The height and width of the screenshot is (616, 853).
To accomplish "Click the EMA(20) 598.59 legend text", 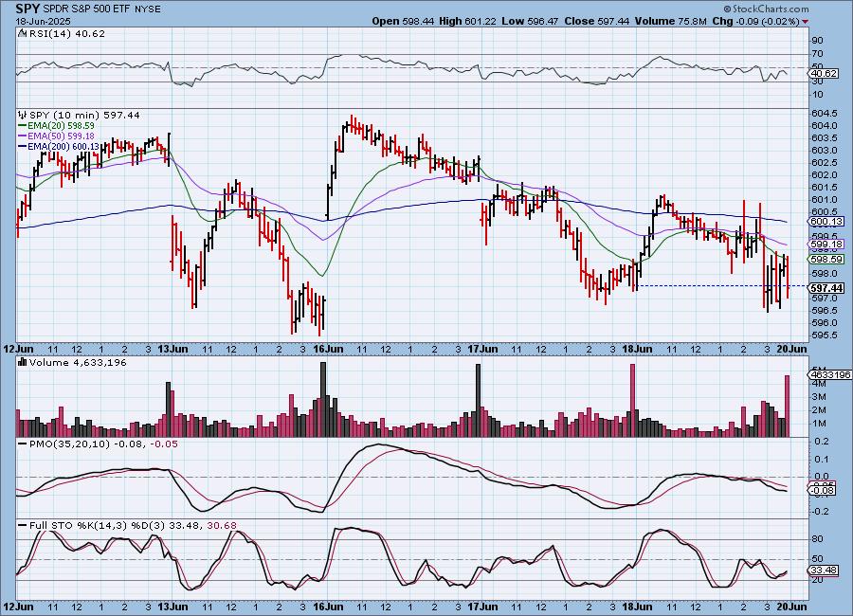I will pyautogui.click(x=61, y=126).
